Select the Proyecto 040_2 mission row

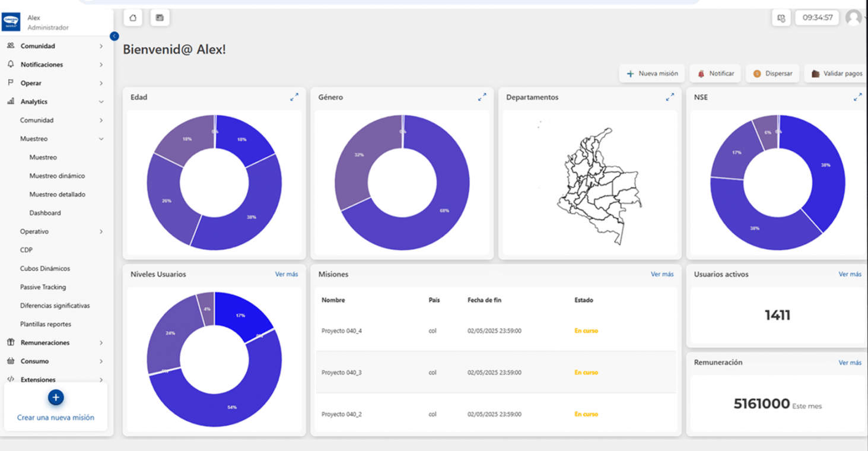(x=495, y=414)
